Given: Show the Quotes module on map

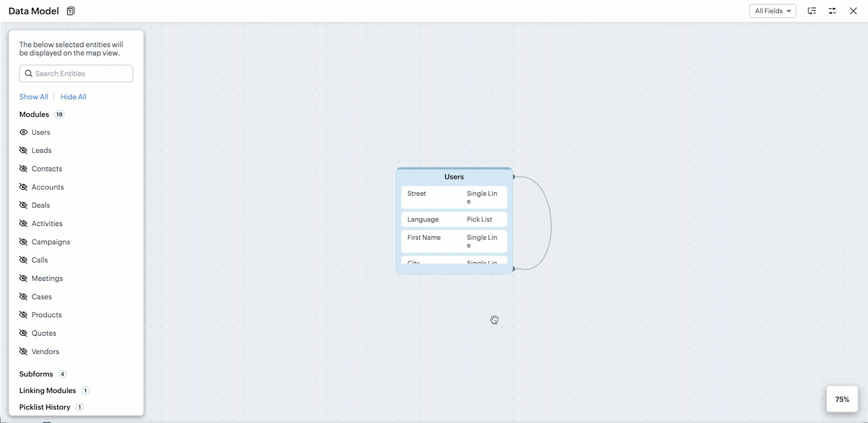Looking at the screenshot, I should click(x=23, y=333).
